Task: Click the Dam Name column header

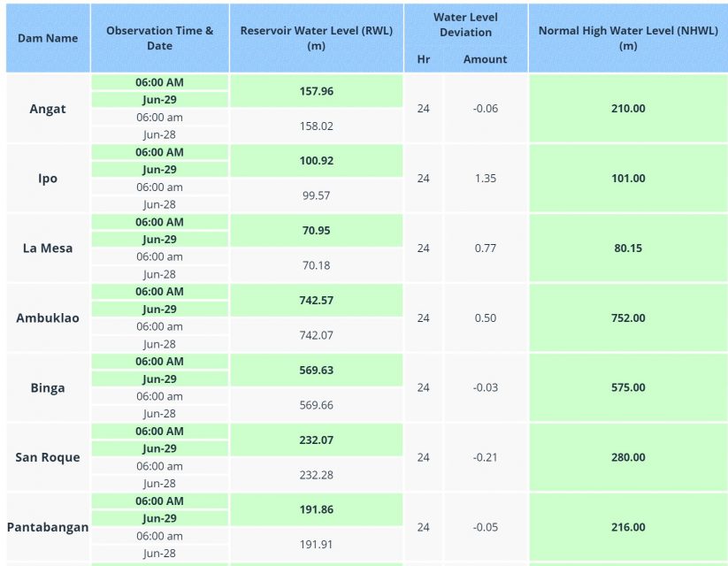Action: (x=48, y=38)
